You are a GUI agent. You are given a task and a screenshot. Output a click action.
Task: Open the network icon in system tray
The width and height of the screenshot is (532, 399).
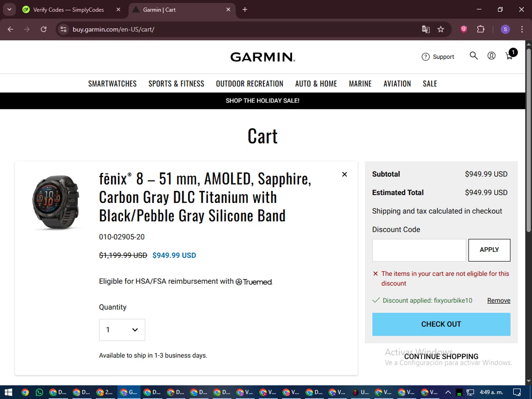pyautogui.click(x=470, y=392)
